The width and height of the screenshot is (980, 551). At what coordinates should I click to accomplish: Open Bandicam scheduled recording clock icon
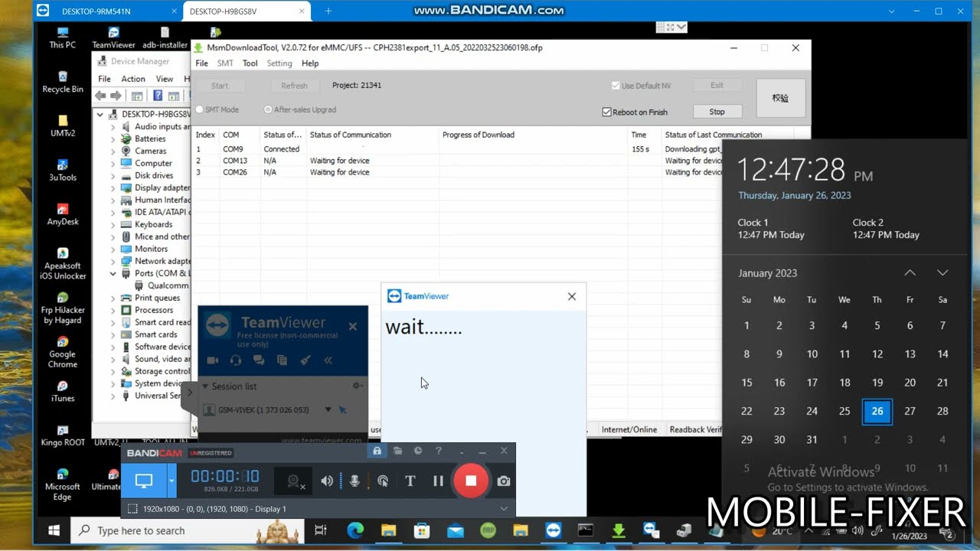click(418, 452)
